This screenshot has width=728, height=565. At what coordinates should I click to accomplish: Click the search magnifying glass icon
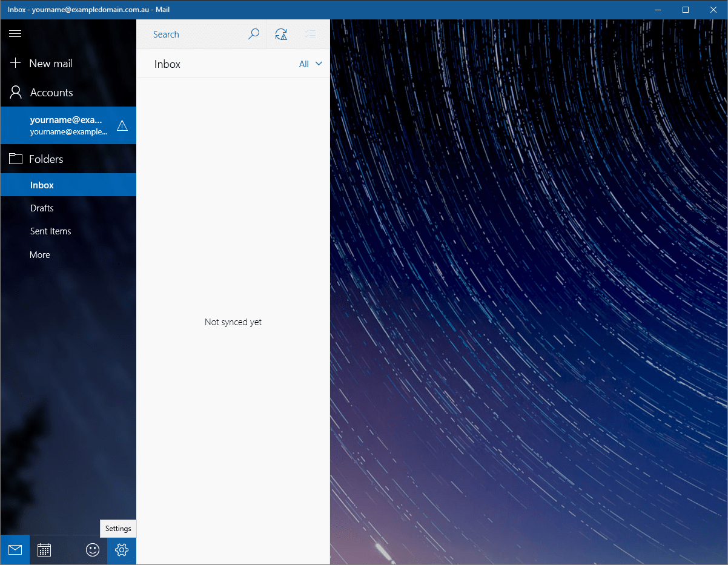(x=254, y=34)
